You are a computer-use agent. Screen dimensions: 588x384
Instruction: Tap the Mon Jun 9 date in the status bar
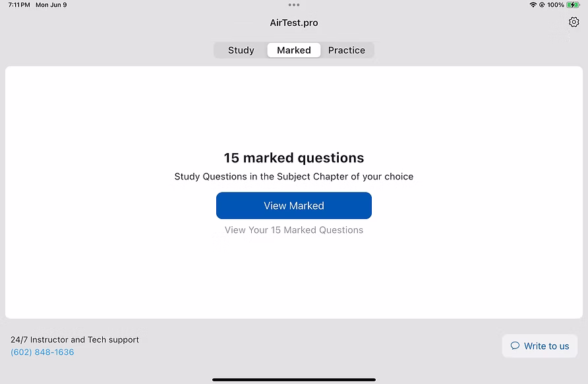pyautogui.click(x=51, y=5)
